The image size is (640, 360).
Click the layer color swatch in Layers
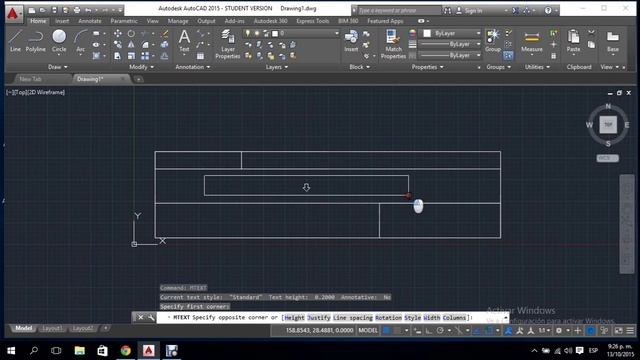pos(275,33)
